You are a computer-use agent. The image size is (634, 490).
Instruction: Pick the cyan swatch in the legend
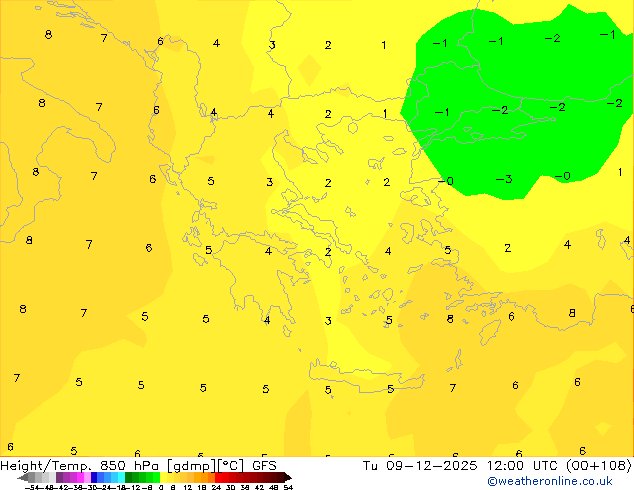(121, 477)
